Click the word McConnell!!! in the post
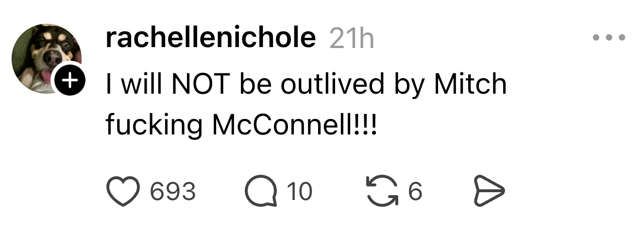 295,125
